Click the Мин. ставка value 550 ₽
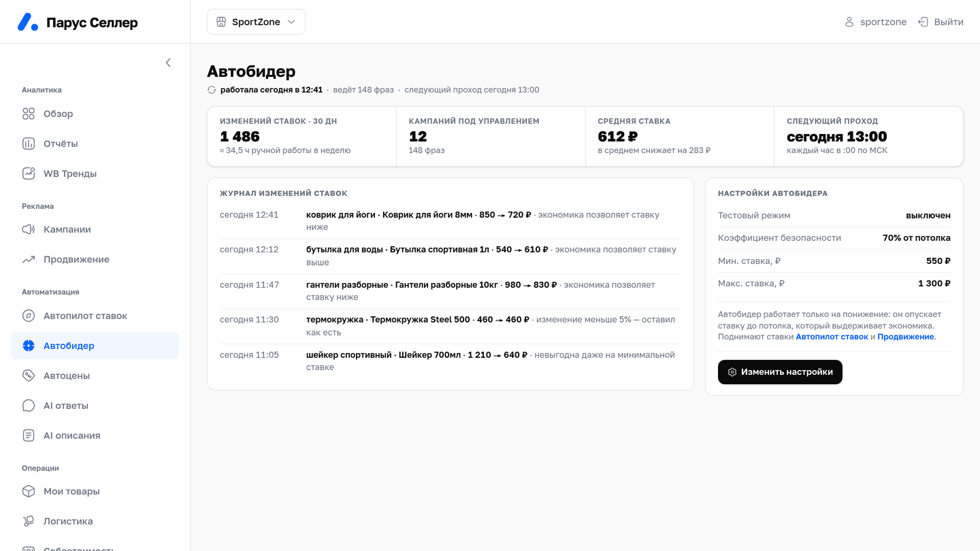This screenshot has height=551, width=980. click(x=938, y=261)
